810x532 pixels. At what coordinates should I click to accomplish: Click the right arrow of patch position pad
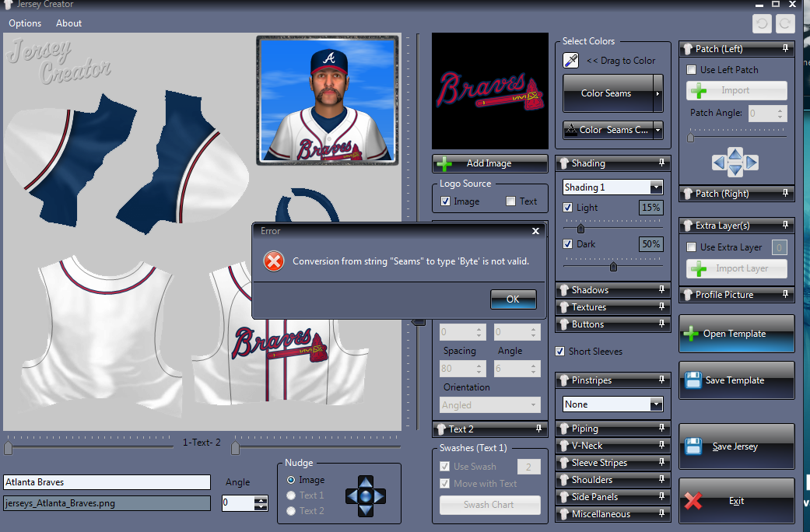[x=752, y=163]
